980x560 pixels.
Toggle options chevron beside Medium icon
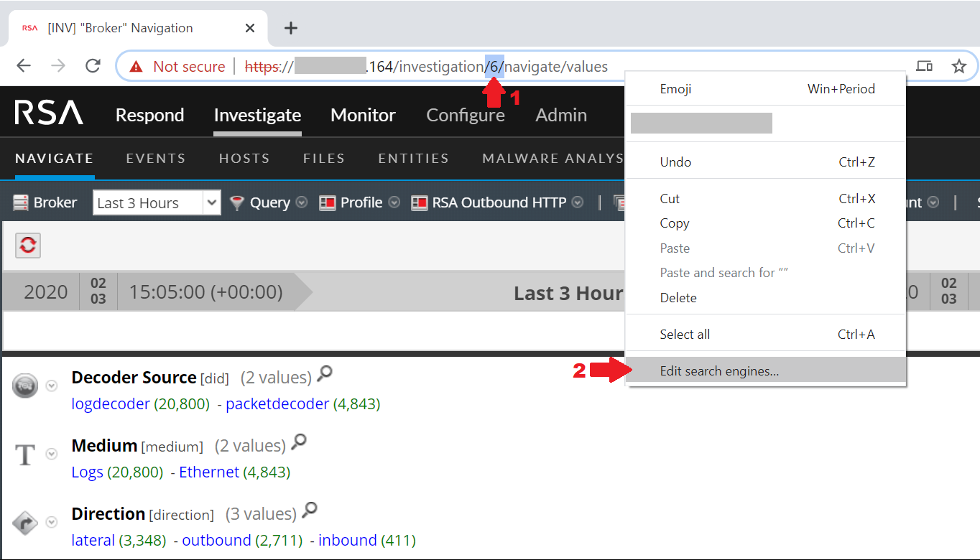(x=51, y=454)
